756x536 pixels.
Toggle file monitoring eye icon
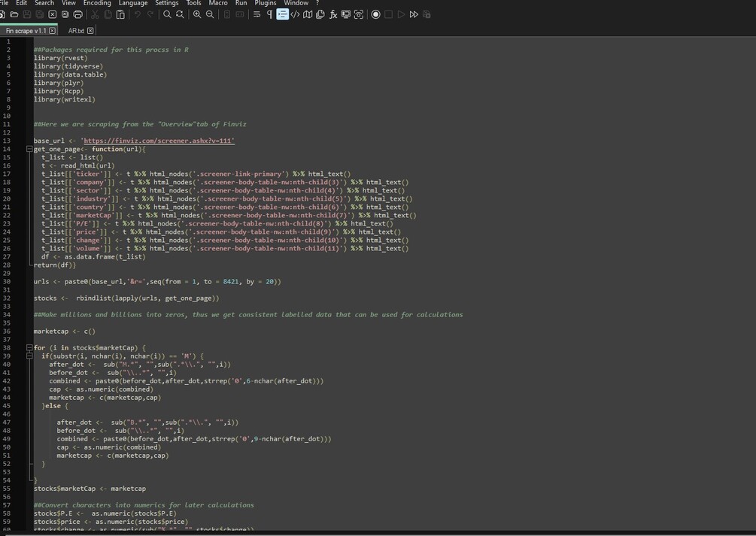359,14
